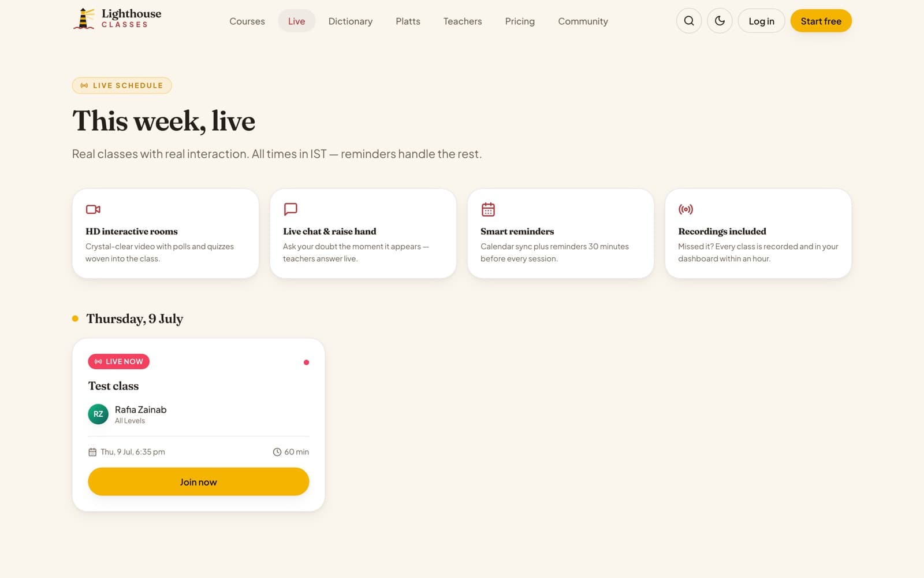Click the red live indicator dot on the card

[x=306, y=362]
